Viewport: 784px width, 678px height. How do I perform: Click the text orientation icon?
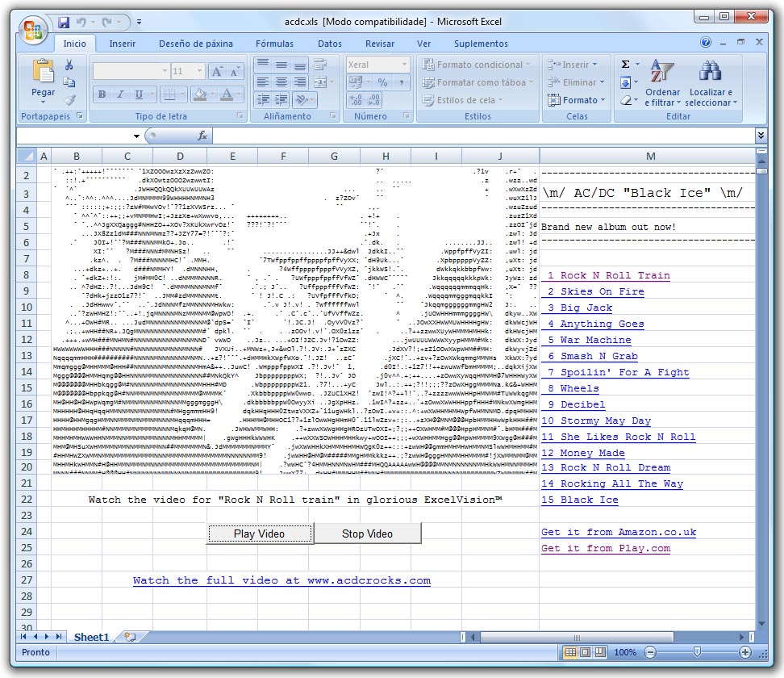301,99
